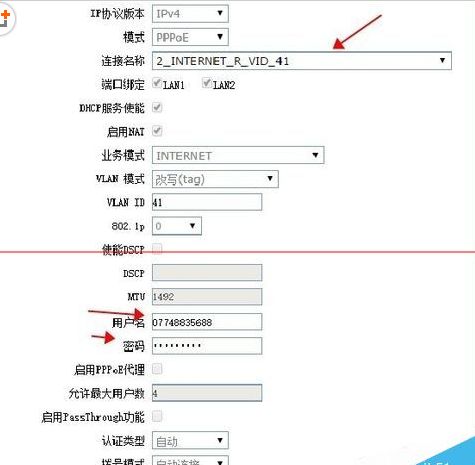
Task: Enable the 使能DSCP checkbox
Action: (x=157, y=249)
